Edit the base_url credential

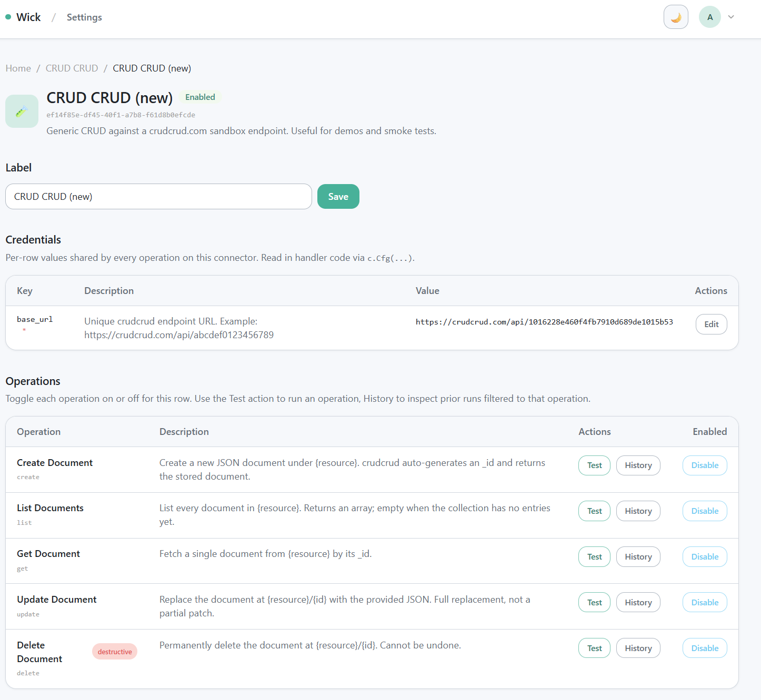pos(712,324)
